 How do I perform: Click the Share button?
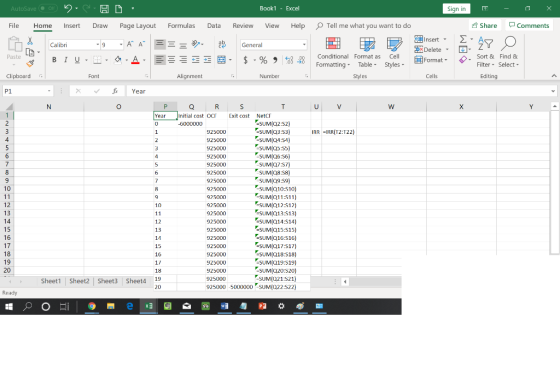485,25
